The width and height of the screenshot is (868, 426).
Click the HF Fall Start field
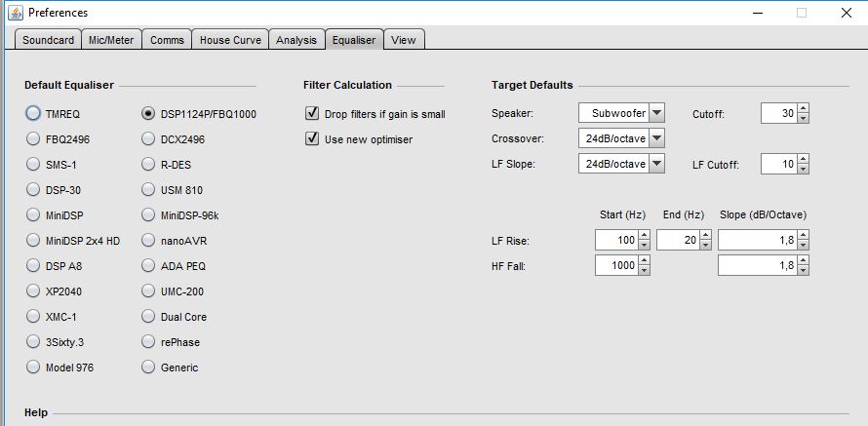(x=616, y=265)
